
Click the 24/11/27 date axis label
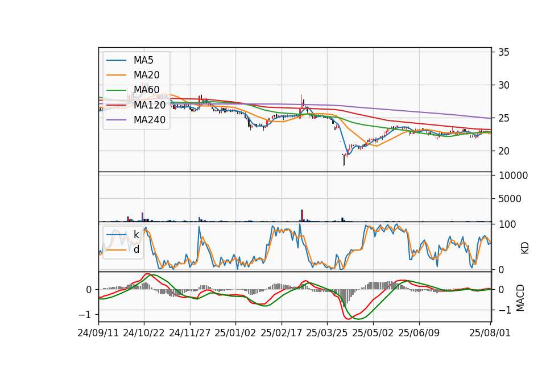coord(190,333)
